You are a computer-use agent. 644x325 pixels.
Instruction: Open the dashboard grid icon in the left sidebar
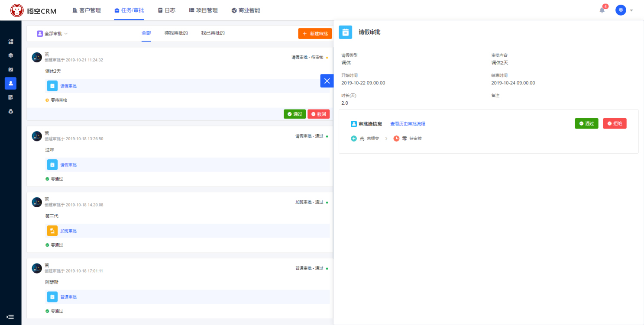coord(10,42)
